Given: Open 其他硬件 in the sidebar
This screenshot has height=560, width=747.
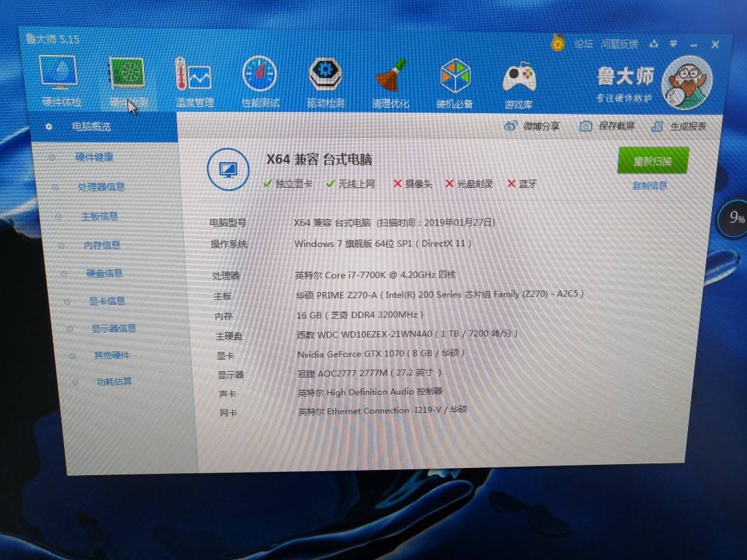Looking at the screenshot, I should 112,355.
